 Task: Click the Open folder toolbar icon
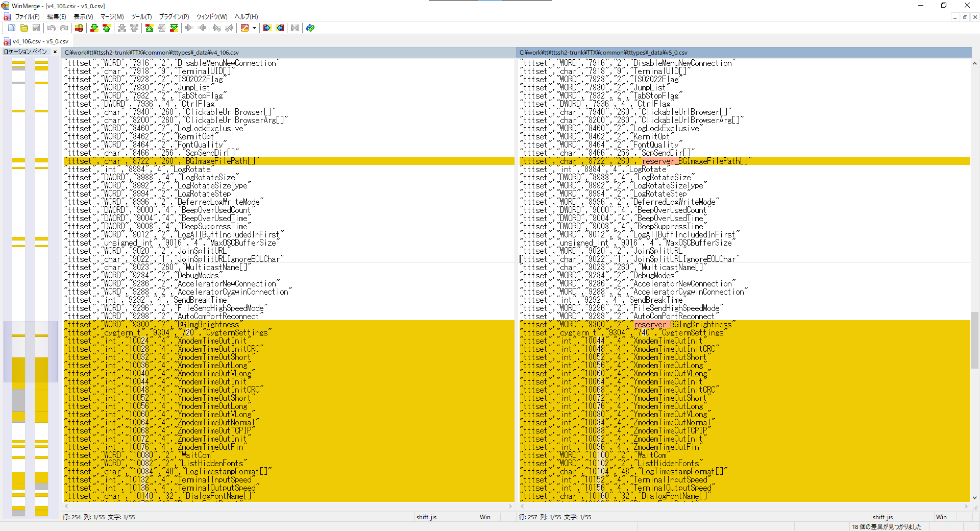tap(24, 28)
